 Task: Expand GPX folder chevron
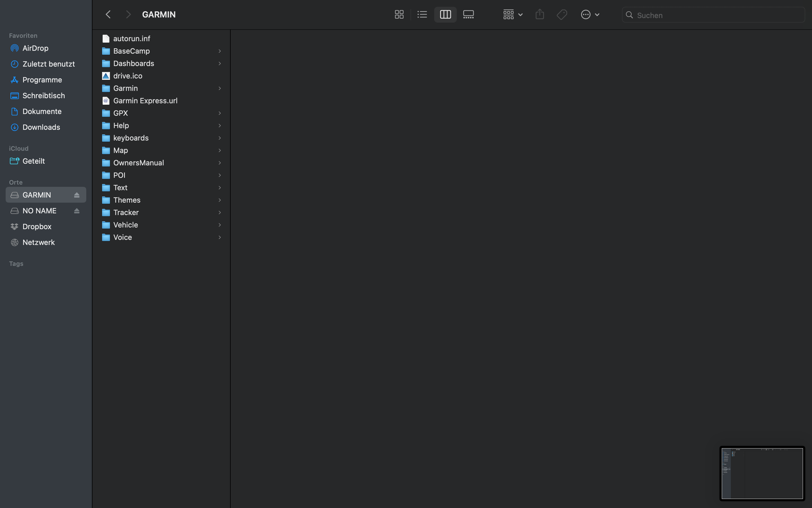(x=220, y=113)
